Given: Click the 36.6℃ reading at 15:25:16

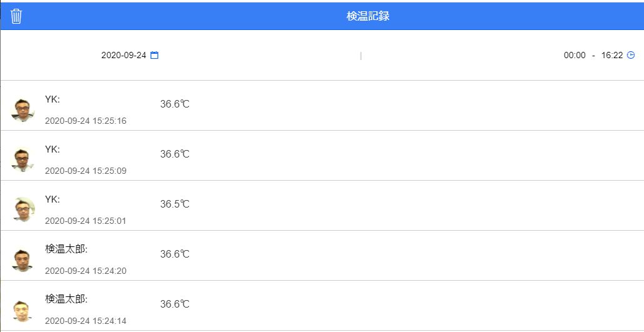Looking at the screenshot, I should [175, 104].
